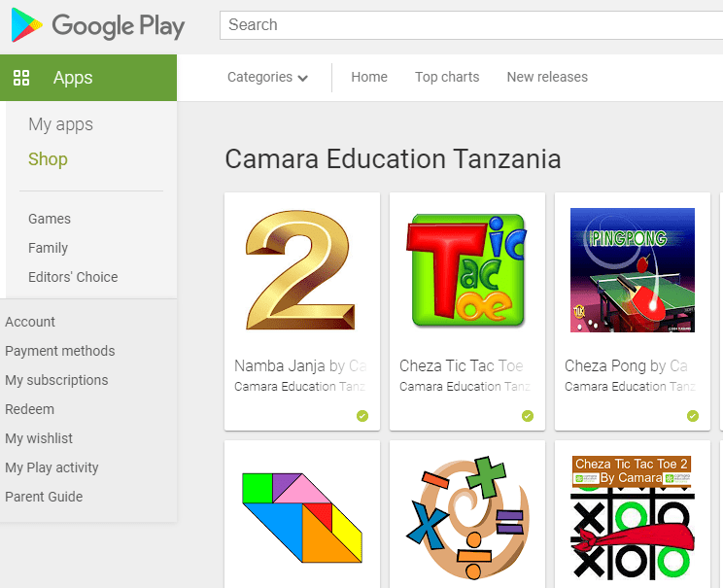This screenshot has width=723, height=588.
Task: Expand the Categories dropdown
Action: coord(267,77)
